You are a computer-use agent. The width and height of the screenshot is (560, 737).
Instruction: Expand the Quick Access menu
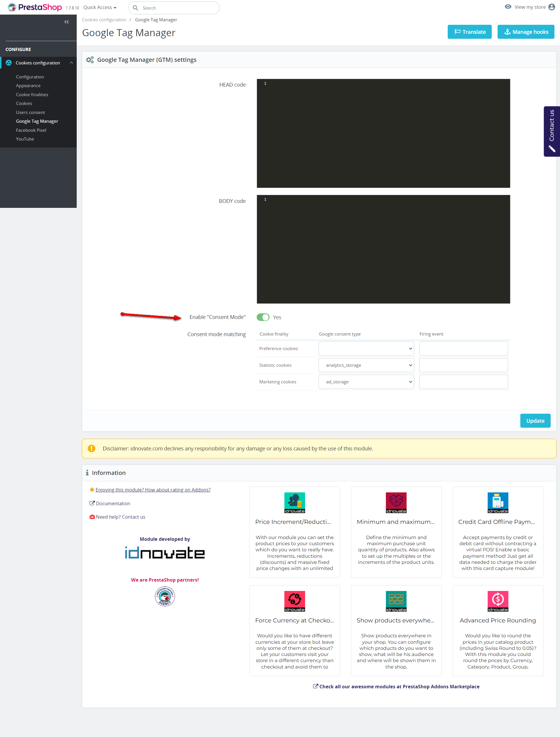(100, 7)
